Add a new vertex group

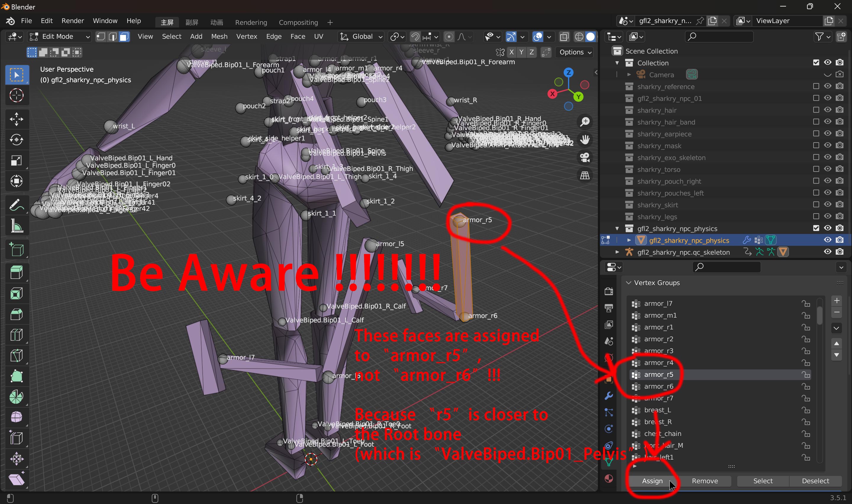tap(836, 301)
